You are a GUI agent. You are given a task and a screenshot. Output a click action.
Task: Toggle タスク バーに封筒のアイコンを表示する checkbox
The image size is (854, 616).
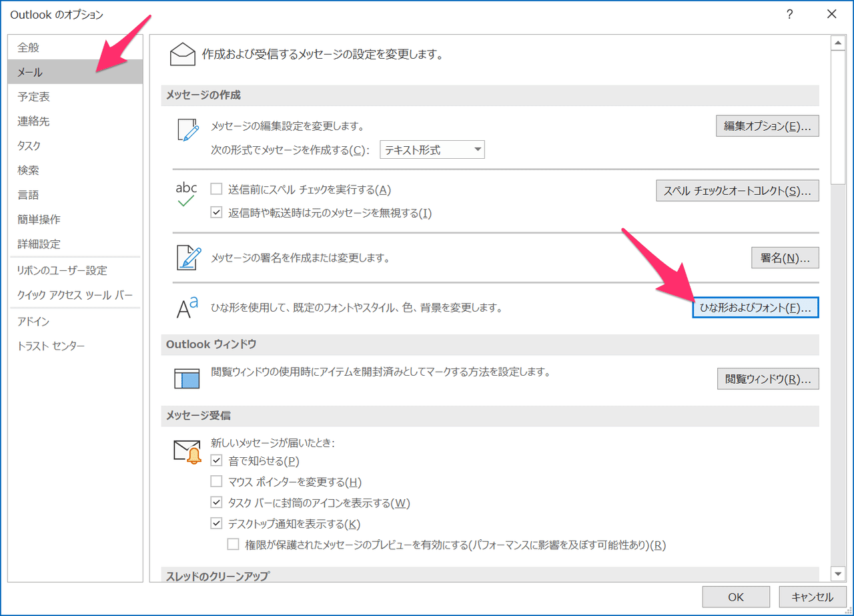[216, 503]
